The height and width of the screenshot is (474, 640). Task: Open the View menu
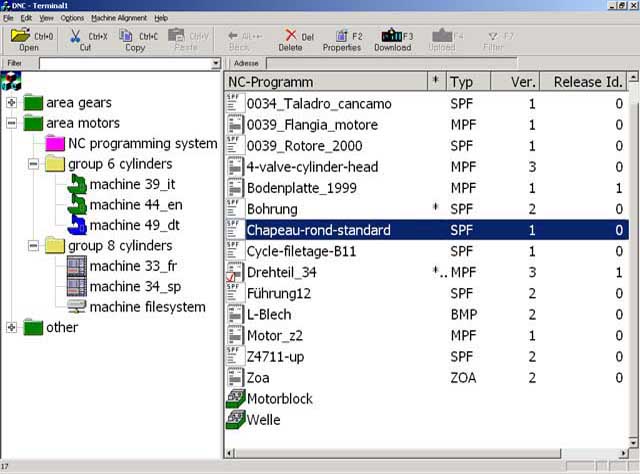pos(46,18)
